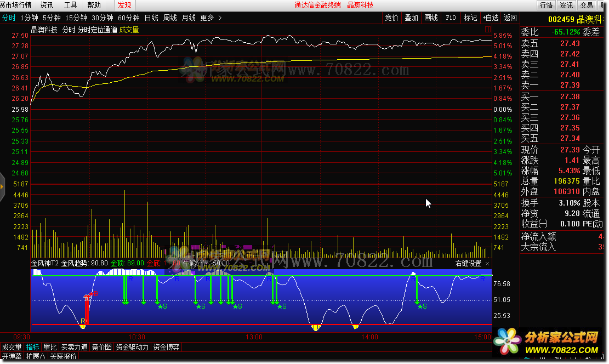This screenshot has height=364, width=609.
Task: Switch chart to 5分钟 period
Action: point(52,18)
